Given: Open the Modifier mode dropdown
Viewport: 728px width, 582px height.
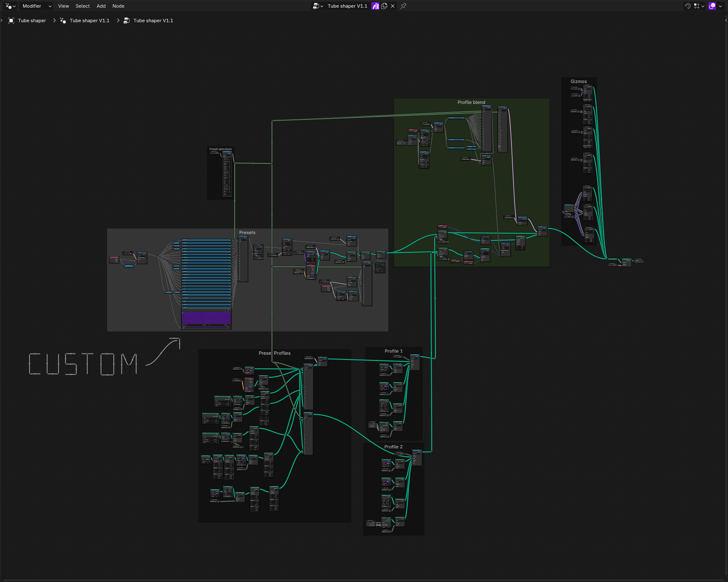Looking at the screenshot, I should point(36,6).
